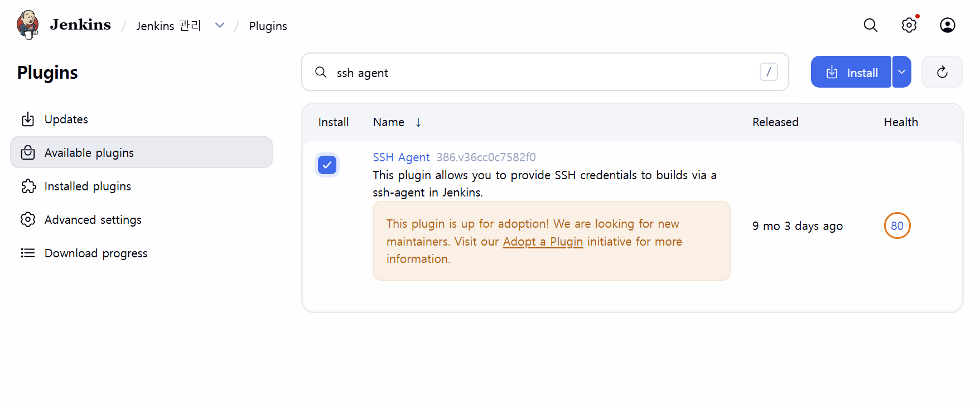Image resolution: width=980 pixels, height=408 pixels.
Task: Click the Released column header
Action: 775,122
